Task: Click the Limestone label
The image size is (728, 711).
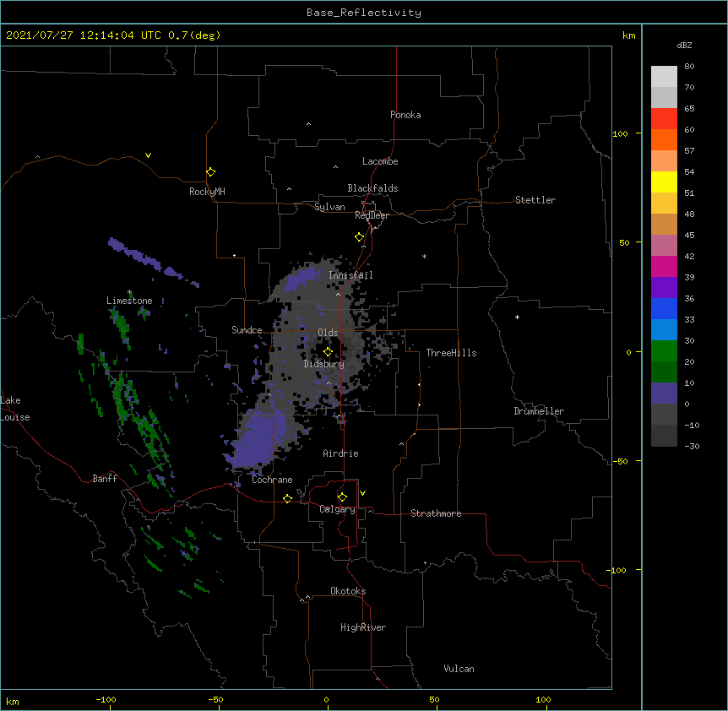Action: pyautogui.click(x=129, y=301)
